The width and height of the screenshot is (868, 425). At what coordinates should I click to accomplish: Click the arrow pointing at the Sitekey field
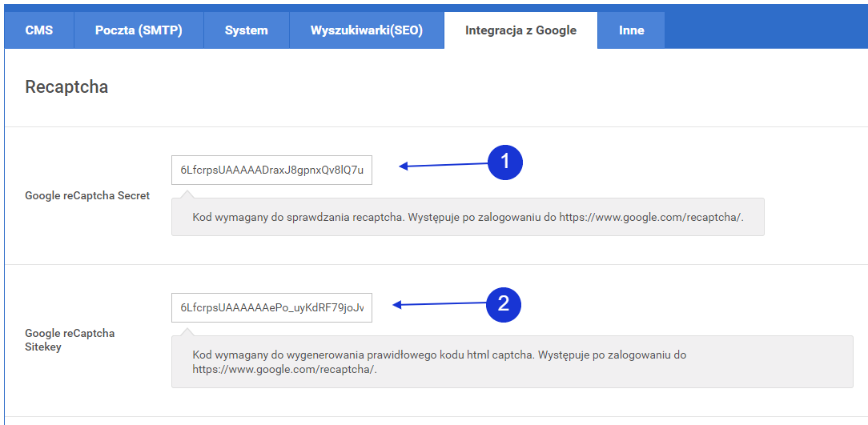[439, 304]
